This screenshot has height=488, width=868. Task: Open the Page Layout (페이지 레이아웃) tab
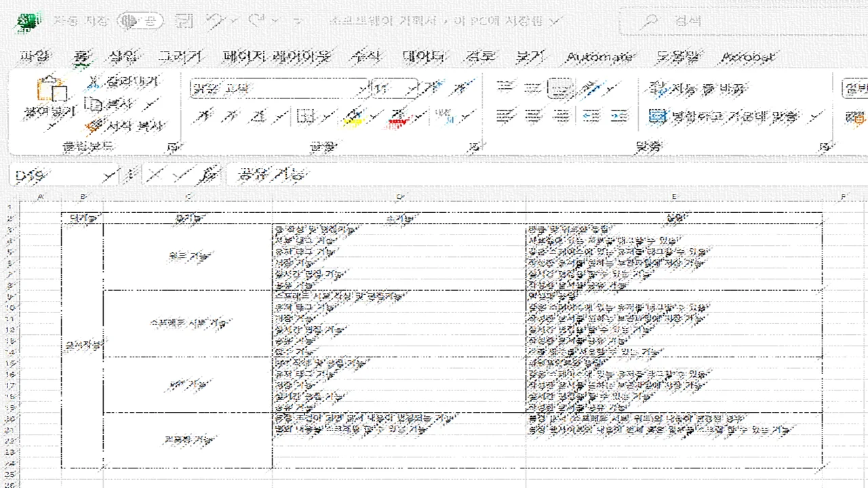tap(276, 57)
